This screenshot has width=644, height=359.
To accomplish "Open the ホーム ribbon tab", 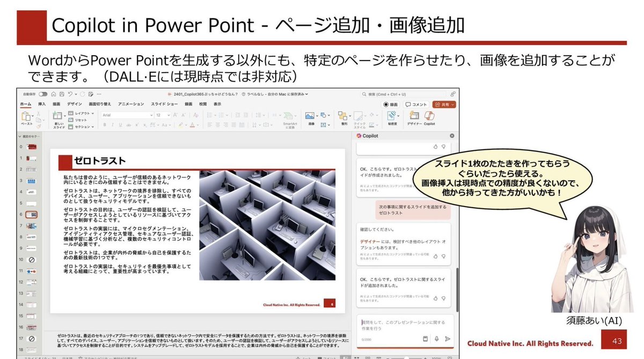I will coord(25,104).
